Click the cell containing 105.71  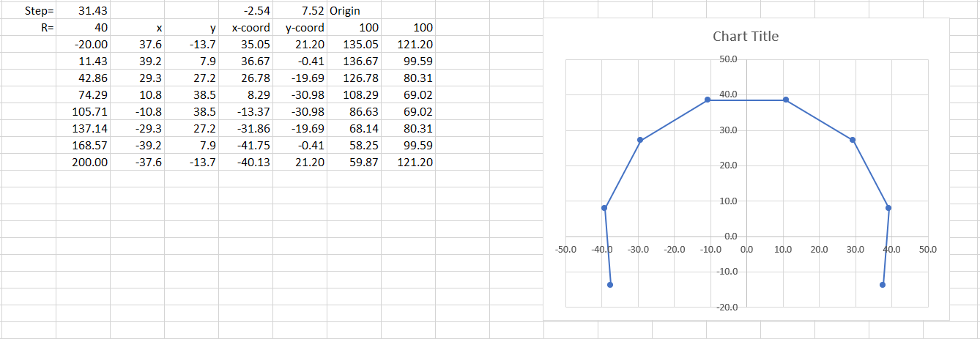(x=89, y=112)
